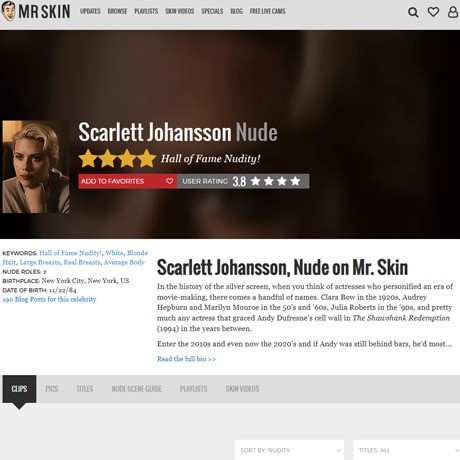Click the celebrity portrait thumbnail
This screenshot has width=460, height=460.
click(x=36, y=167)
